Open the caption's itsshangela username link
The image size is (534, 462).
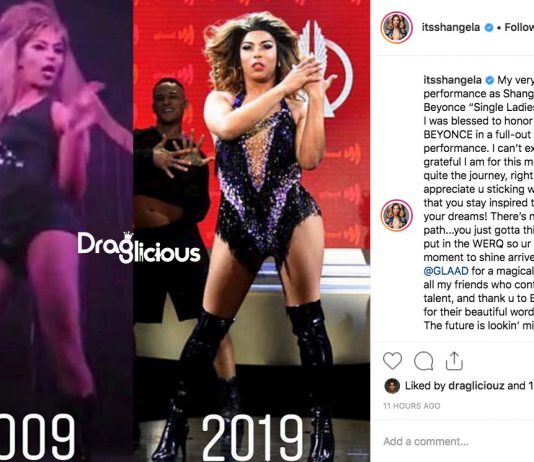click(453, 80)
